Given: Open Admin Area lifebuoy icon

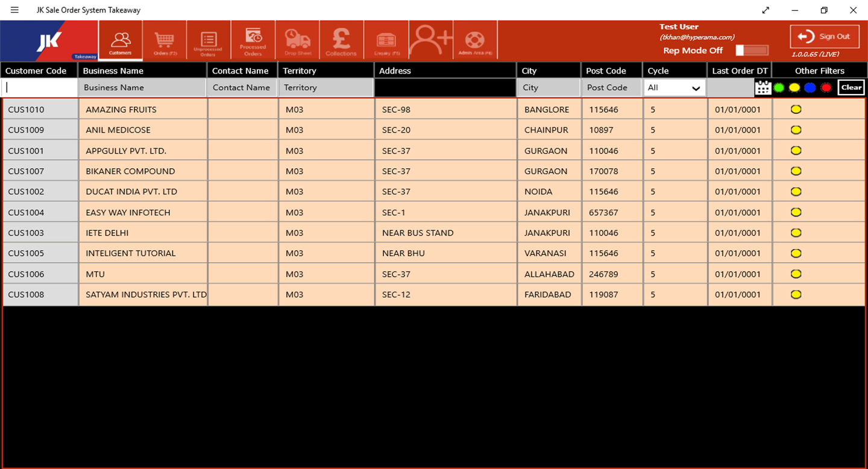Looking at the screenshot, I should pyautogui.click(x=475, y=41).
